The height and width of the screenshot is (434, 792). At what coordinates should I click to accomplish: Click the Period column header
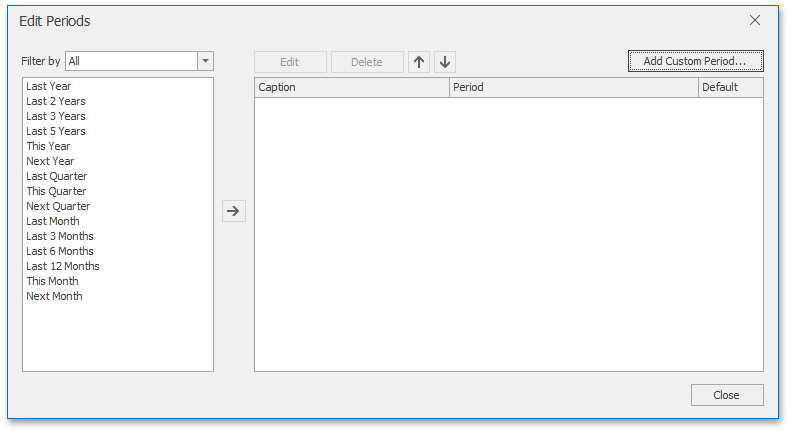(573, 88)
